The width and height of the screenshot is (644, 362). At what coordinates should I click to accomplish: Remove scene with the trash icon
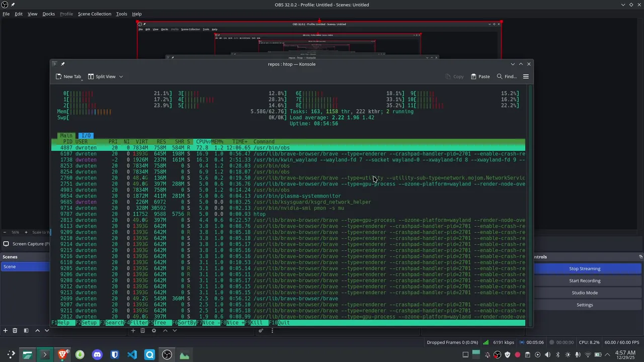(15, 330)
